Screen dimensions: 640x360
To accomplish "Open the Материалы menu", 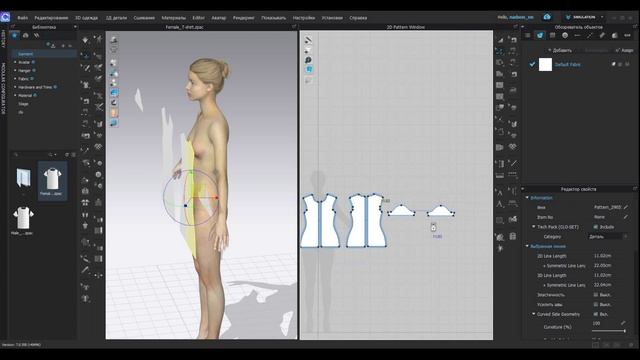I will click(173, 18).
